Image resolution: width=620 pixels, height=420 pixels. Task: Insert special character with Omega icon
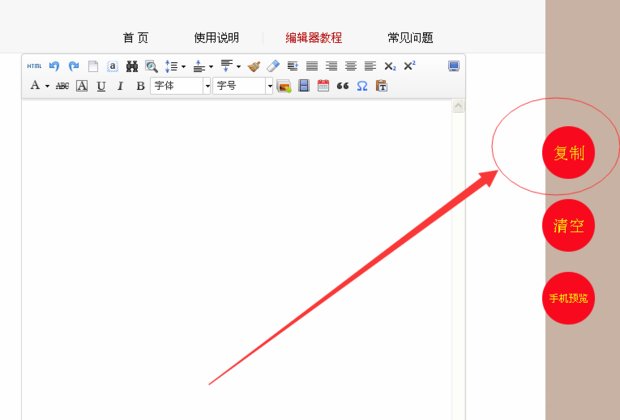click(x=362, y=86)
